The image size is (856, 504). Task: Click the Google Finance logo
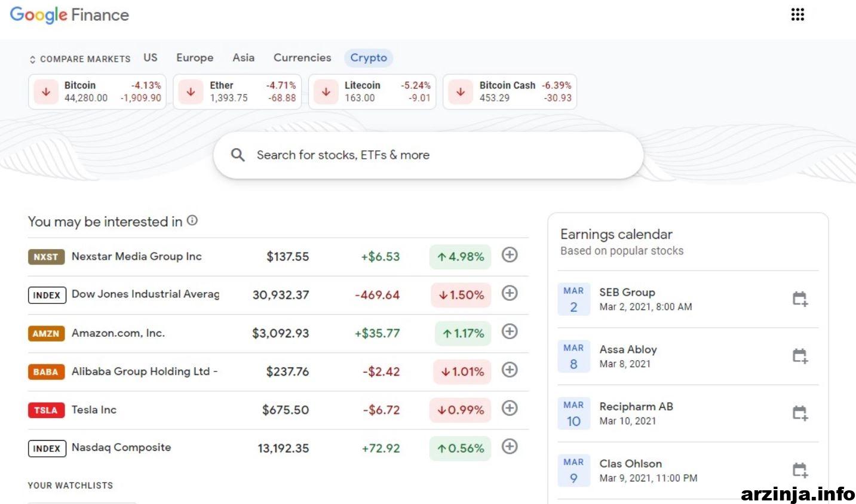tap(69, 15)
